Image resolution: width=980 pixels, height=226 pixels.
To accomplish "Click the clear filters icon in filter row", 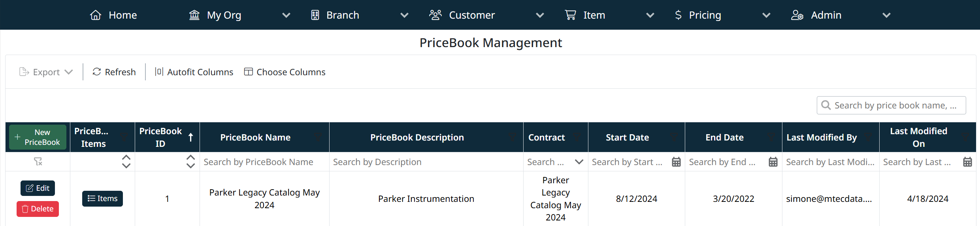I will click(x=38, y=161).
